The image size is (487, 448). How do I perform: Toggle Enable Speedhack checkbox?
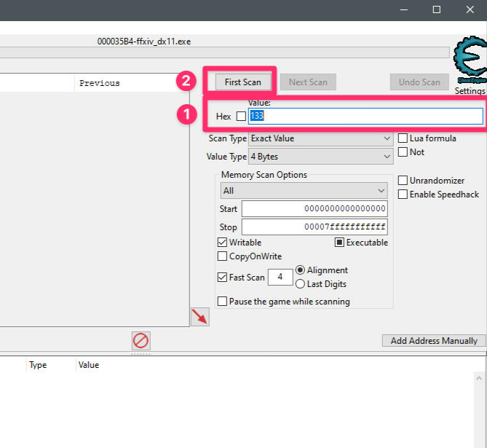point(403,194)
